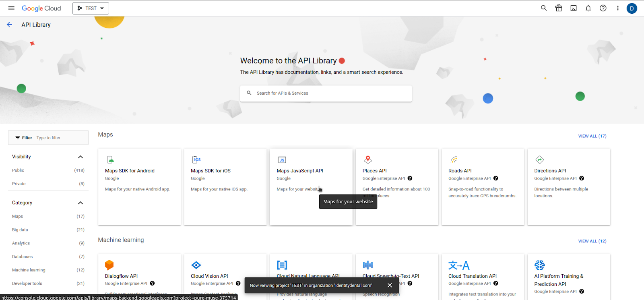Open the Places API pin icon
Screen dimensions: 644x300
tap(368, 159)
